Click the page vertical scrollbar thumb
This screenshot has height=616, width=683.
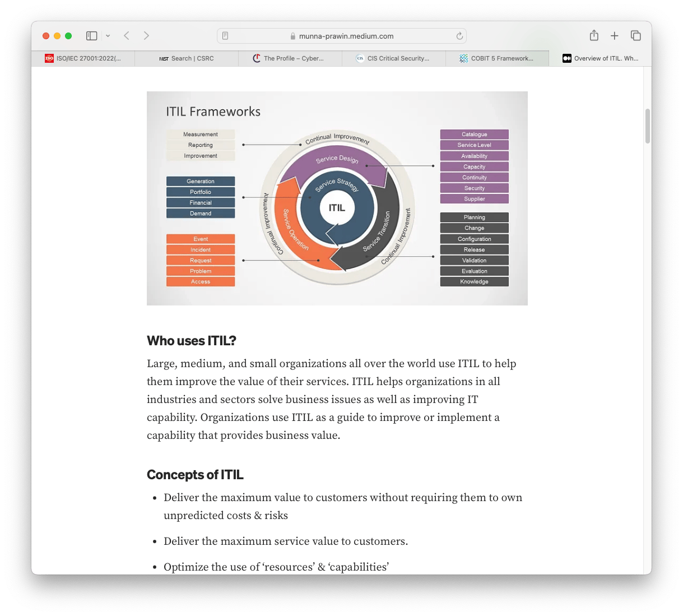(648, 126)
